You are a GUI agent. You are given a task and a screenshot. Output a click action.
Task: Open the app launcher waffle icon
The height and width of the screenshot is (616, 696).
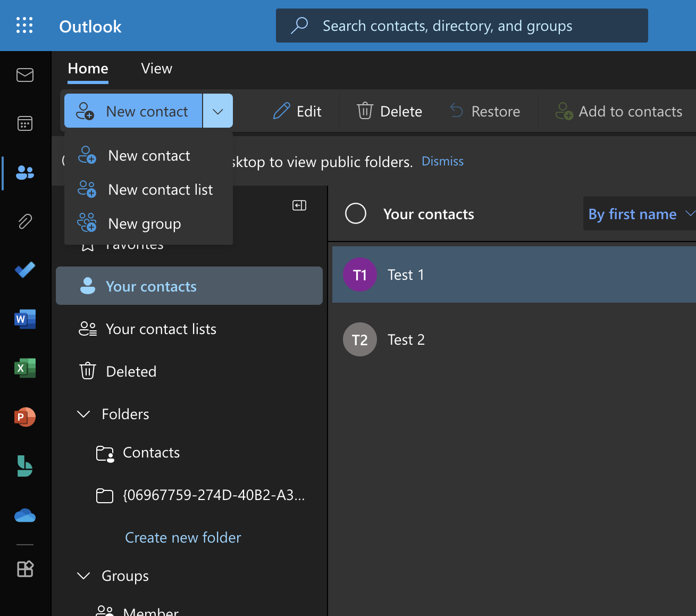24,26
